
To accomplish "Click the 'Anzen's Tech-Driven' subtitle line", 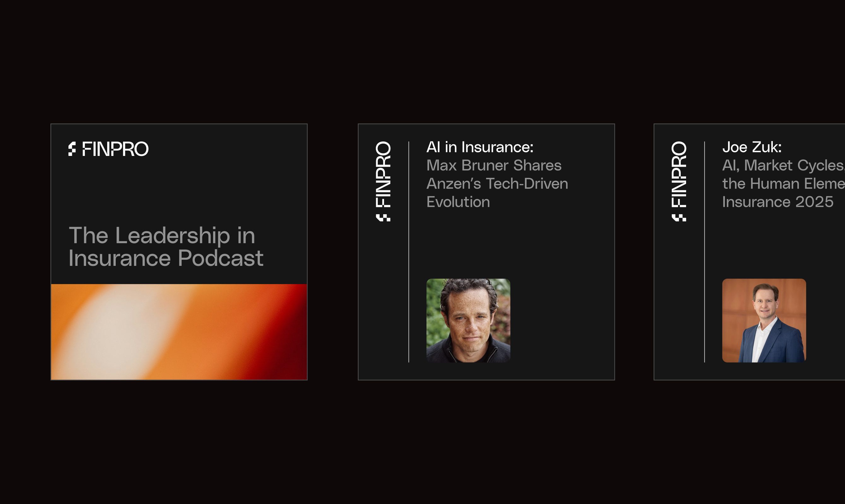I will click(497, 184).
